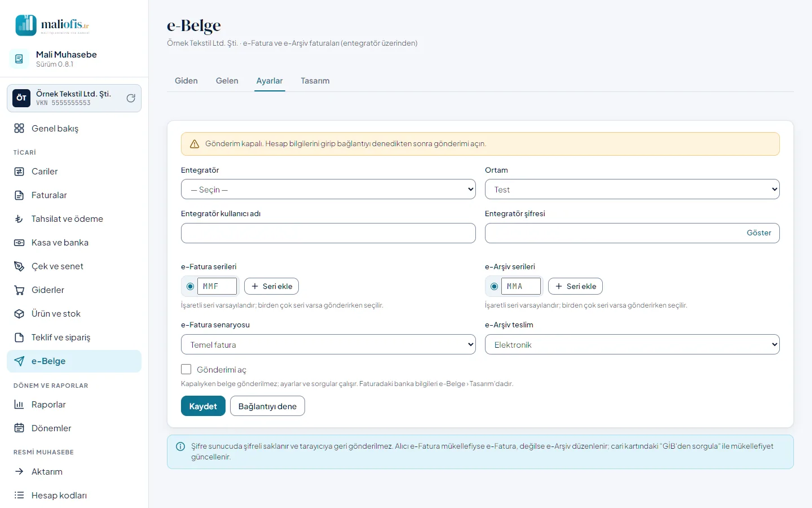Click the Genel bakış grid icon
This screenshot has height=508, width=812.
pyautogui.click(x=19, y=129)
